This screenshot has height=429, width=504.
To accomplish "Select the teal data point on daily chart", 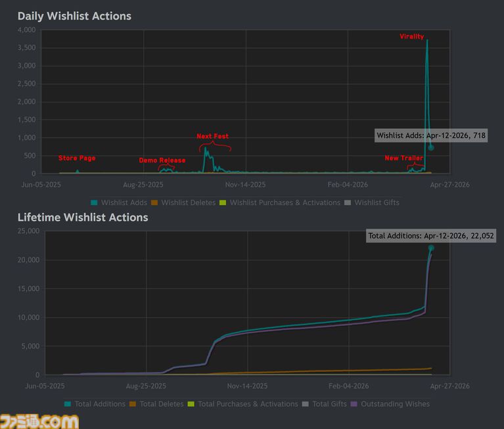I will coord(431,148).
